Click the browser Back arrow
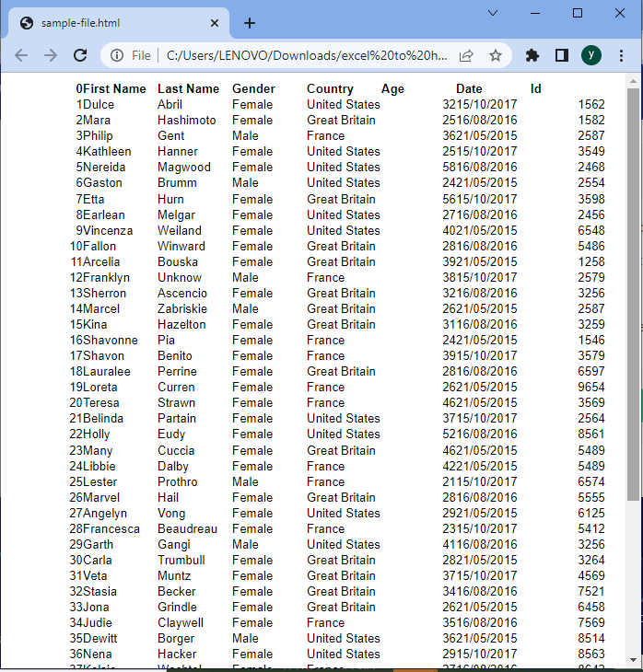The height and width of the screenshot is (672, 643). tap(21, 55)
